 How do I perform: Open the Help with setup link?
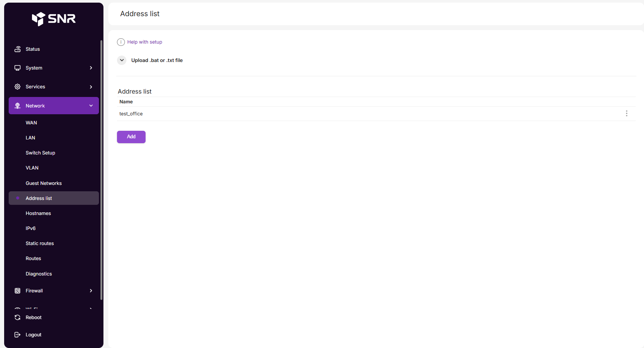(x=144, y=42)
